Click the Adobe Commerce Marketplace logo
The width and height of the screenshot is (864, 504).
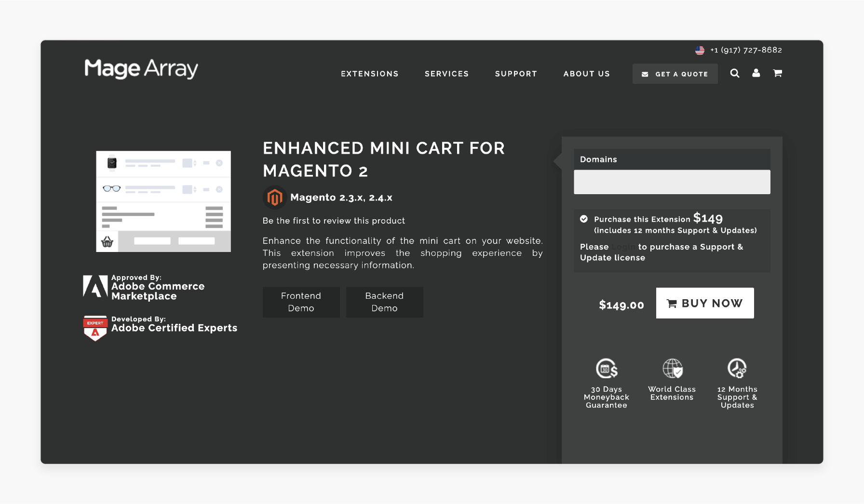(95, 286)
